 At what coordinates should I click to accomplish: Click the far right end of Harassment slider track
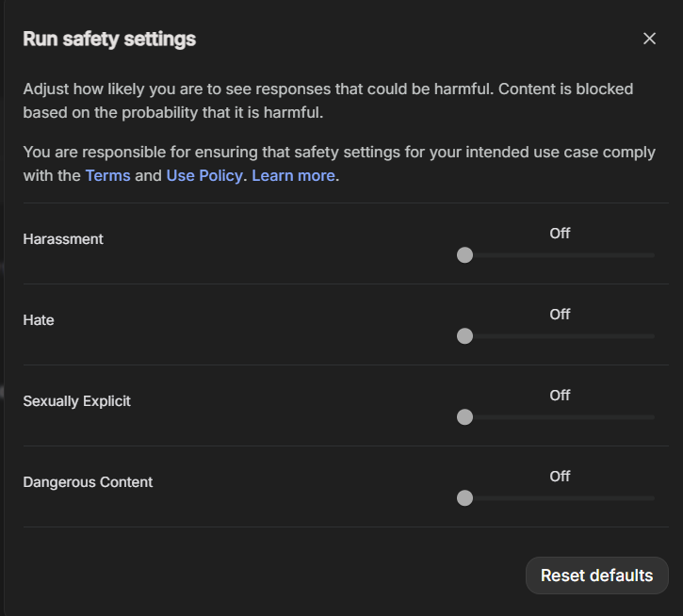coord(652,255)
